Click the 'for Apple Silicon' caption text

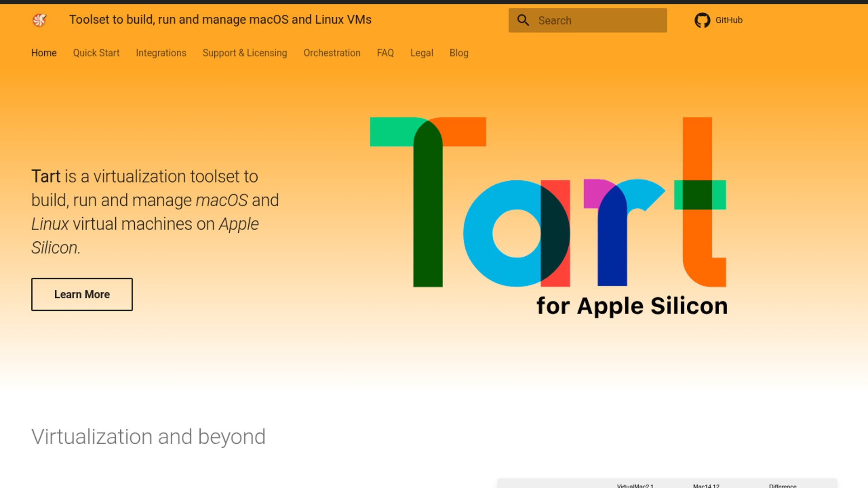(x=632, y=306)
